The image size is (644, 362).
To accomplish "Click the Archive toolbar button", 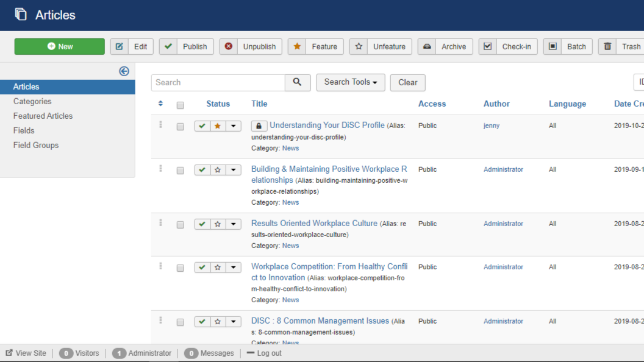I will (x=445, y=46).
